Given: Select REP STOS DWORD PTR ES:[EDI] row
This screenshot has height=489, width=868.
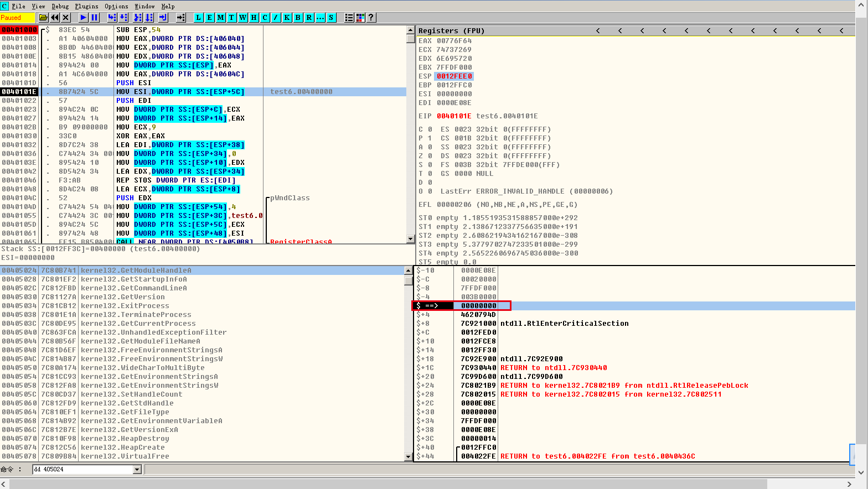Looking at the screenshot, I should (x=204, y=180).
